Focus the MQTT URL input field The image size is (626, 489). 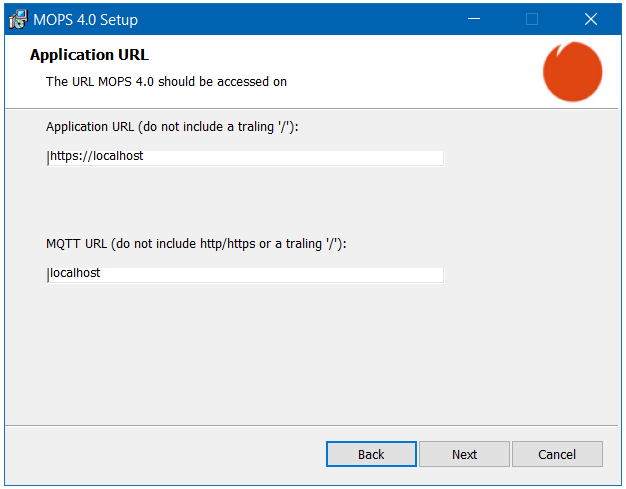pos(245,273)
